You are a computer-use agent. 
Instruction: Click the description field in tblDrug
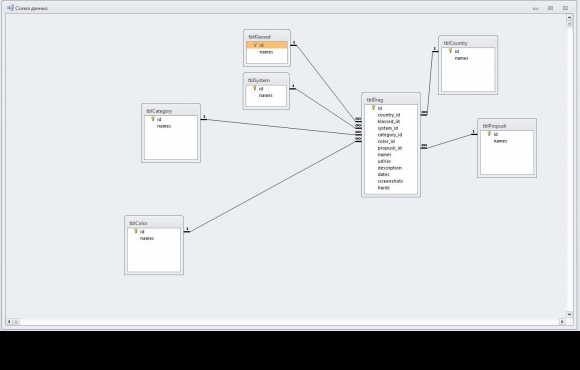click(390, 168)
